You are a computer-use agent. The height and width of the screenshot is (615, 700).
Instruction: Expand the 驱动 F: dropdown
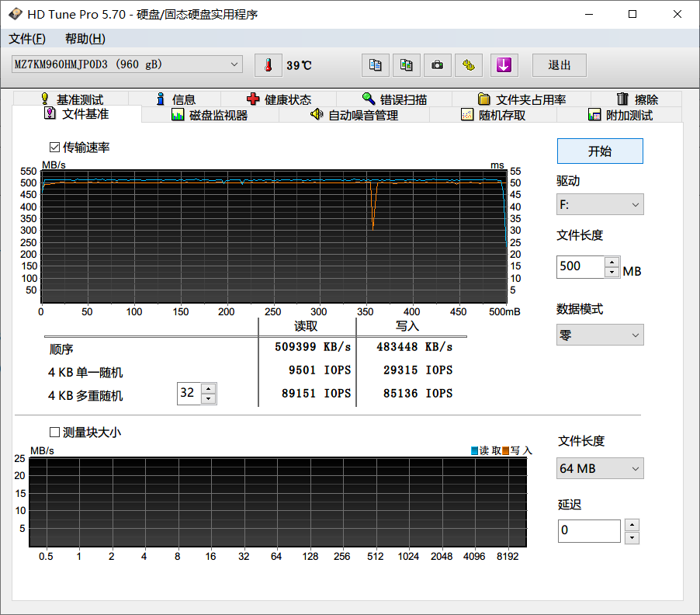pyautogui.click(x=600, y=204)
